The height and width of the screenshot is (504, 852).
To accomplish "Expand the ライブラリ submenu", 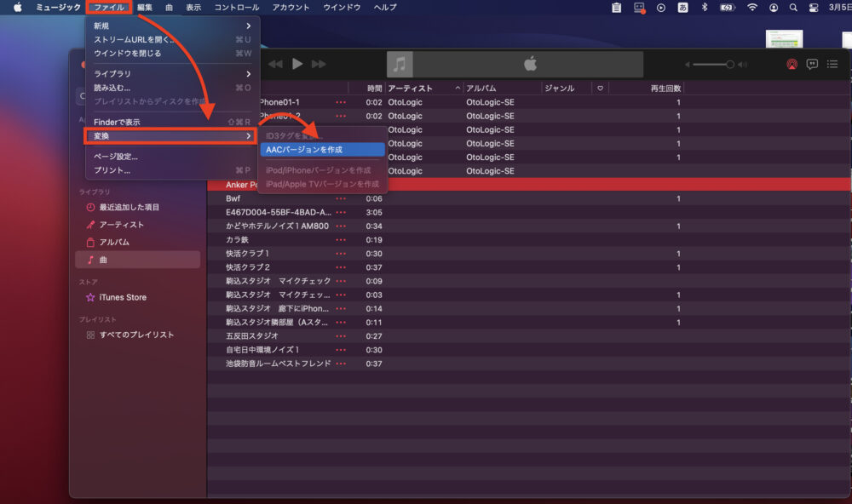I will click(x=172, y=74).
